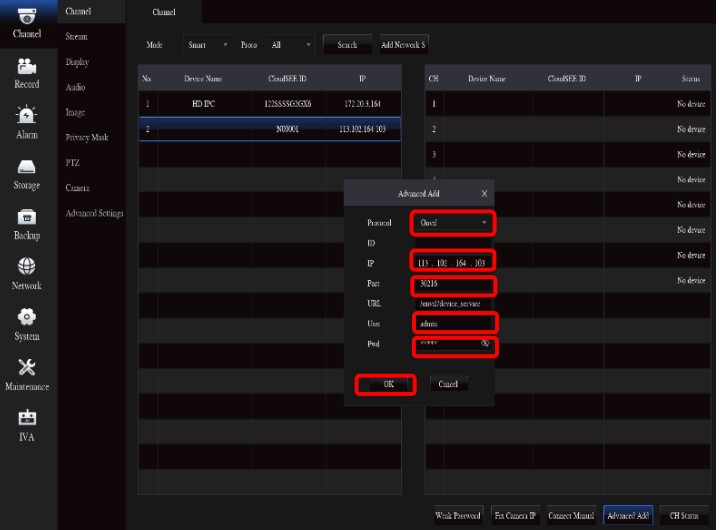719x530 pixels.
Task: Open System settings gear icon
Action: coord(27,317)
